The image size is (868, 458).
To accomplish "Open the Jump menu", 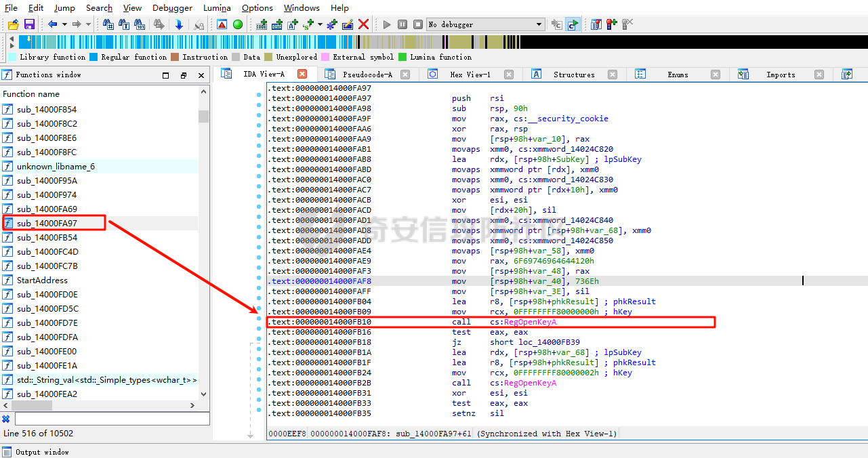I will (64, 8).
